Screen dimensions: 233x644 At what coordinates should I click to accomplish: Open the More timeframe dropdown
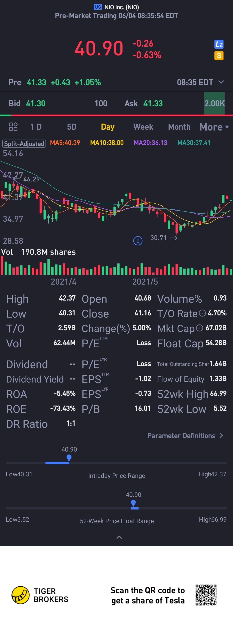(x=214, y=127)
